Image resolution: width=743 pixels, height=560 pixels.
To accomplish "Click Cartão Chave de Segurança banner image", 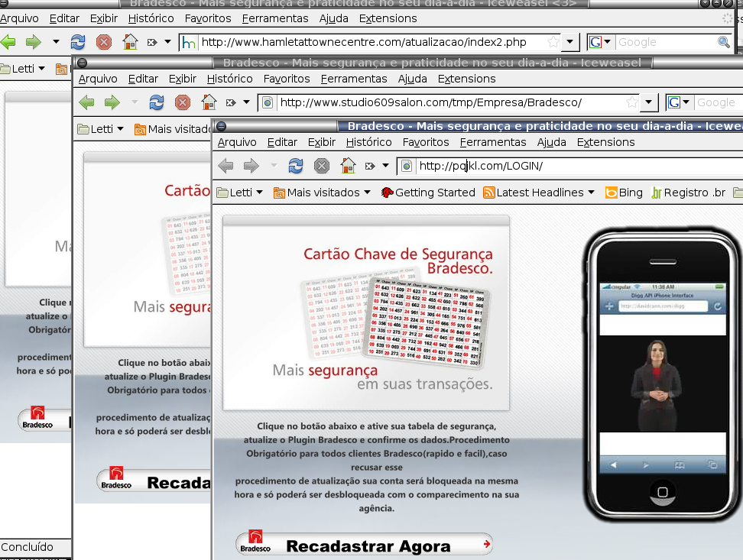I will (x=366, y=312).
